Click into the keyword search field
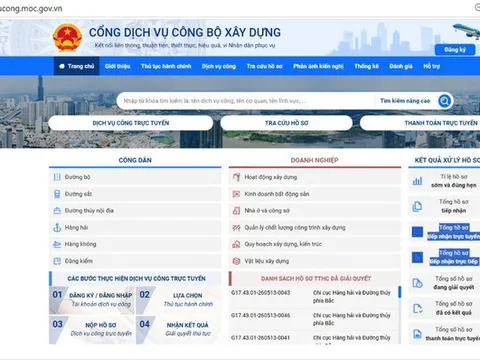The width and height of the screenshot is (480, 360). [245, 101]
